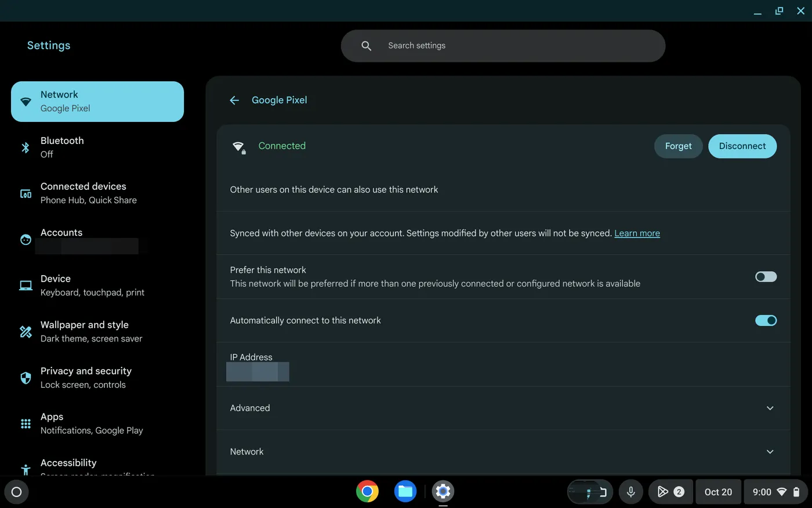The image size is (812, 508).
Task: Open the launcher circle button
Action: tap(16, 492)
